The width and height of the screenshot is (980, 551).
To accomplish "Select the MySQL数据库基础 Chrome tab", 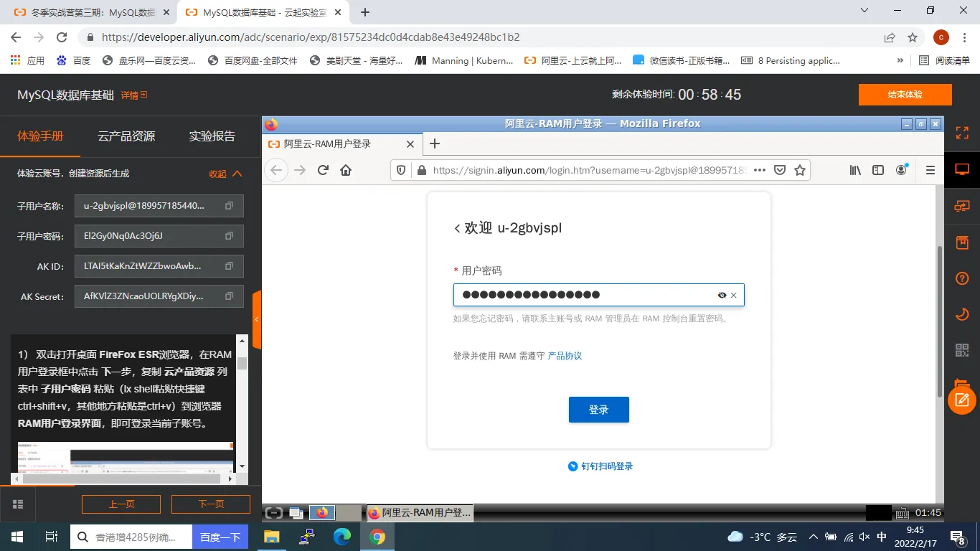I will (x=263, y=13).
